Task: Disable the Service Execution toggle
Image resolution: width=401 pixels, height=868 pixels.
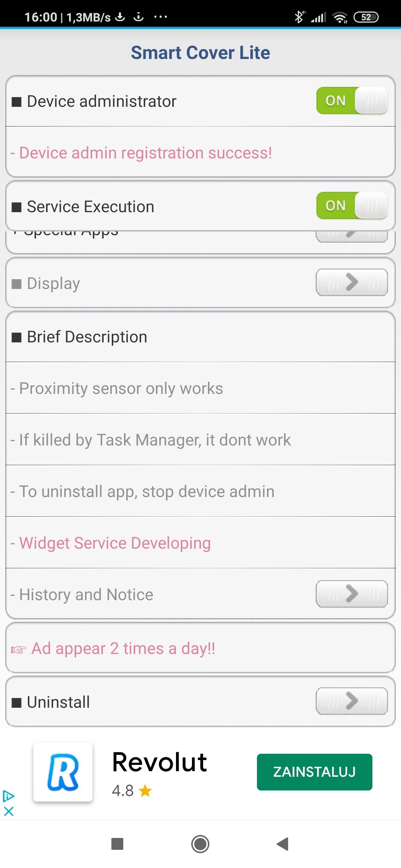Action: (352, 206)
